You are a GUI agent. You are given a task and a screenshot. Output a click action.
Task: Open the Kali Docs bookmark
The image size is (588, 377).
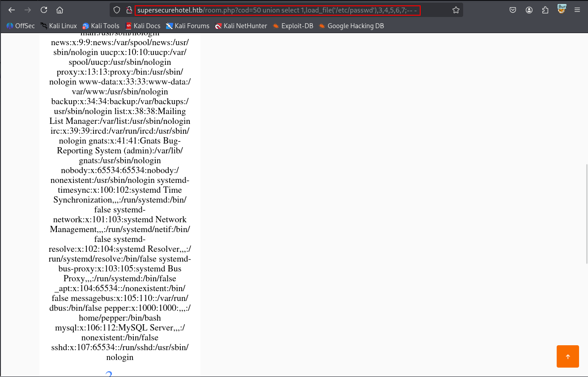pyautogui.click(x=143, y=26)
